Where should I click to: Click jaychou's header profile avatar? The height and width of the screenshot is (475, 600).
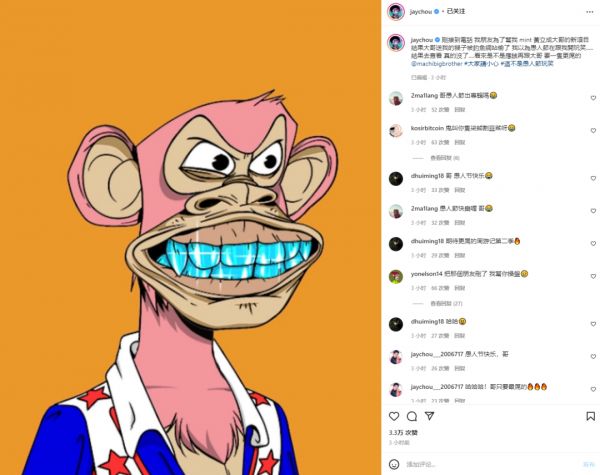coord(396,12)
